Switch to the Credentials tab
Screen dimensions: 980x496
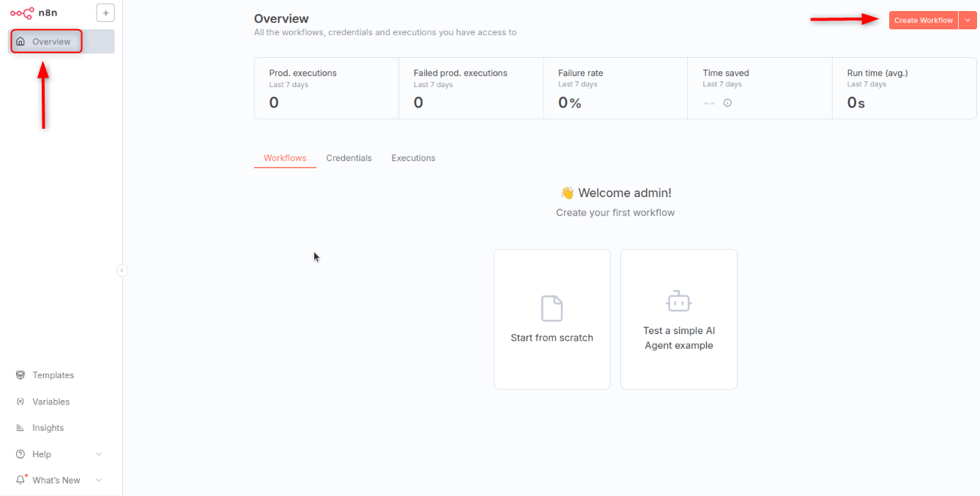349,158
